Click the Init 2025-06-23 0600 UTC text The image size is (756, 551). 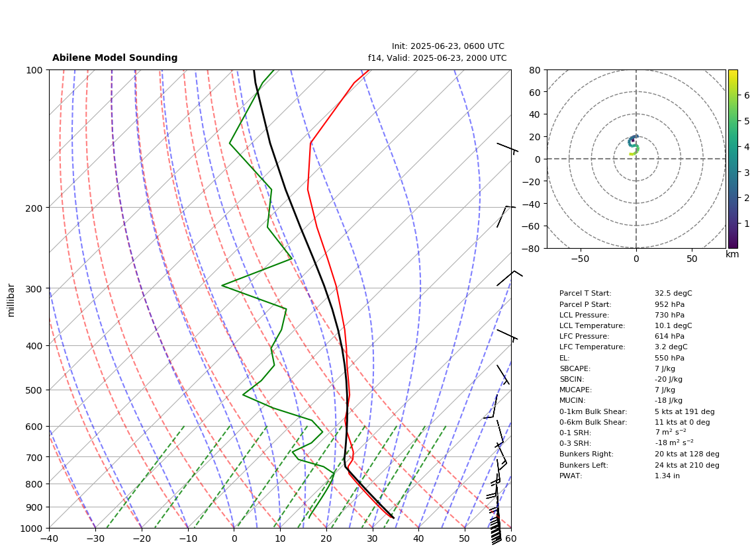pos(448,46)
